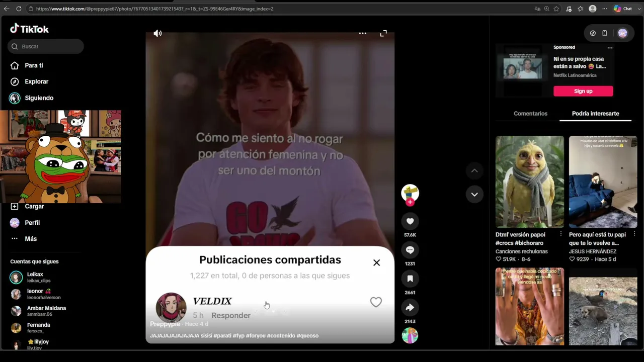This screenshot has width=644, height=362.
Task: Switch to the Comentarios tab
Action: click(530, 114)
